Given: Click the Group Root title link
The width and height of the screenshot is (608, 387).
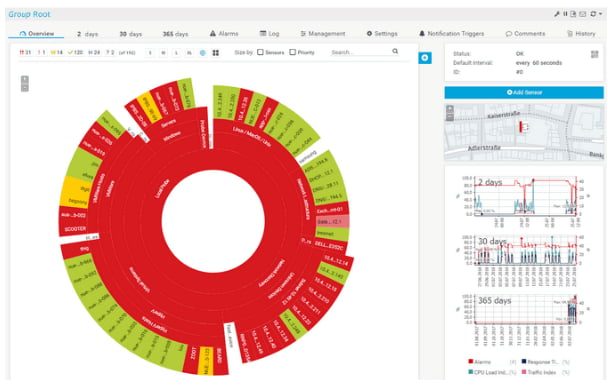Looking at the screenshot, I should coord(29,14).
